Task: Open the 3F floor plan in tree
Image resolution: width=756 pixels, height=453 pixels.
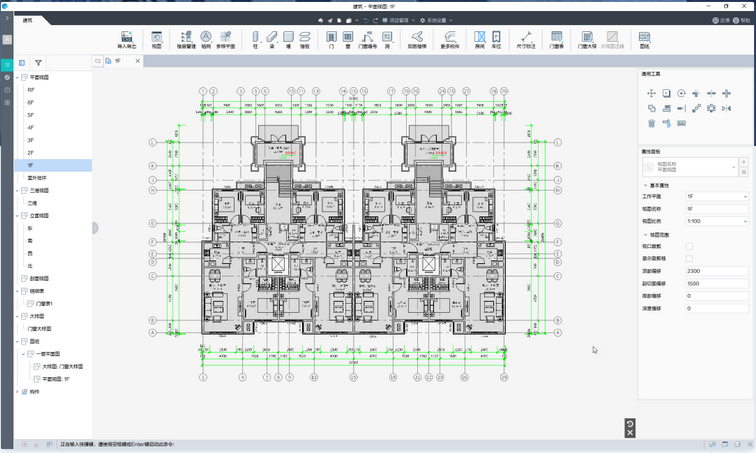Action: point(30,140)
